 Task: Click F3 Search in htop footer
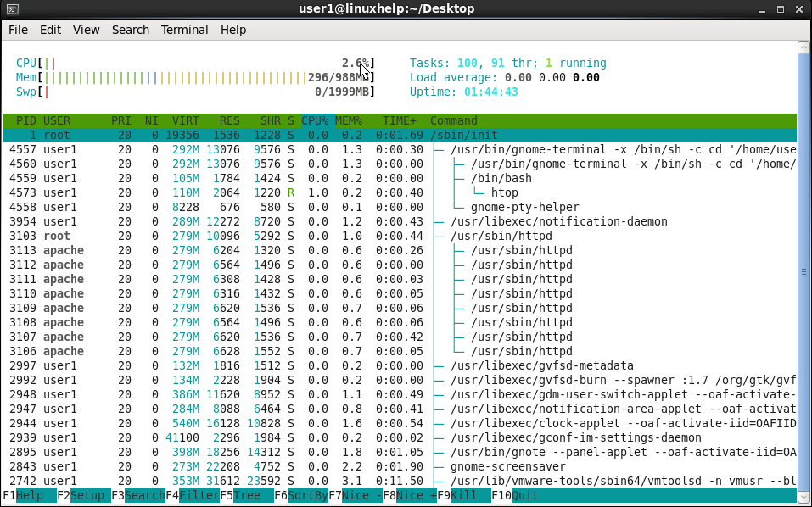[138, 496]
